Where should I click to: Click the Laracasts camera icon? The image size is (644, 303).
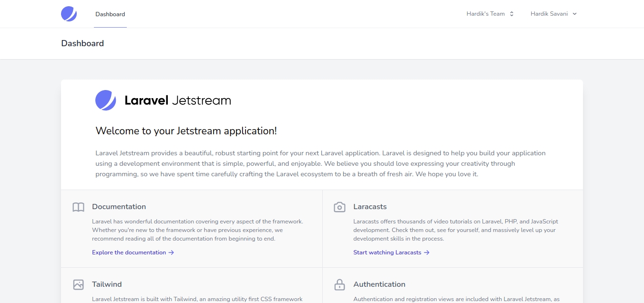click(x=339, y=207)
